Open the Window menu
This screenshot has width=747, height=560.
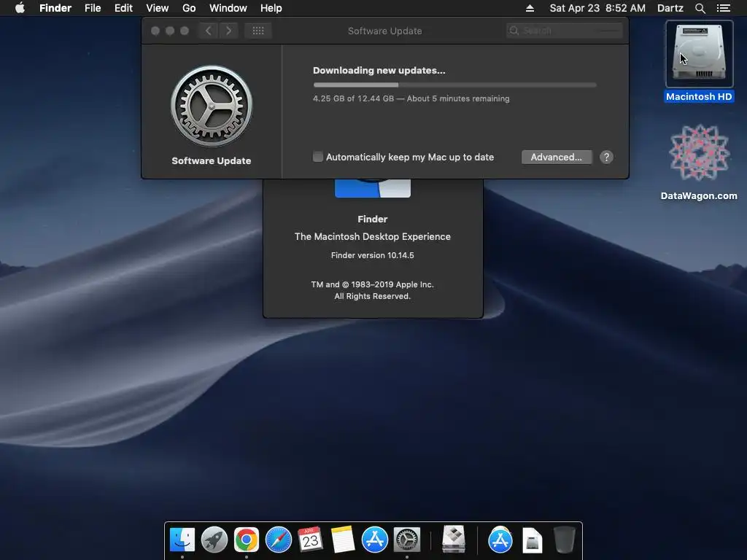pos(228,8)
